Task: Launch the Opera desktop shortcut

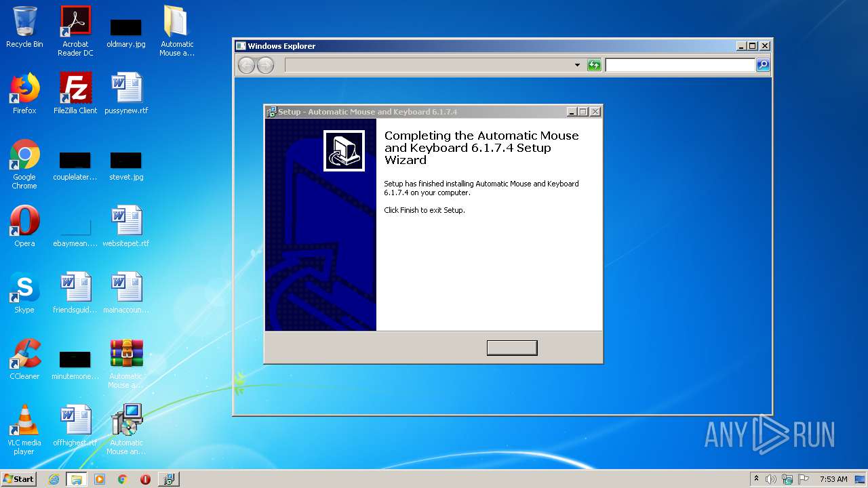Action: [x=24, y=226]
